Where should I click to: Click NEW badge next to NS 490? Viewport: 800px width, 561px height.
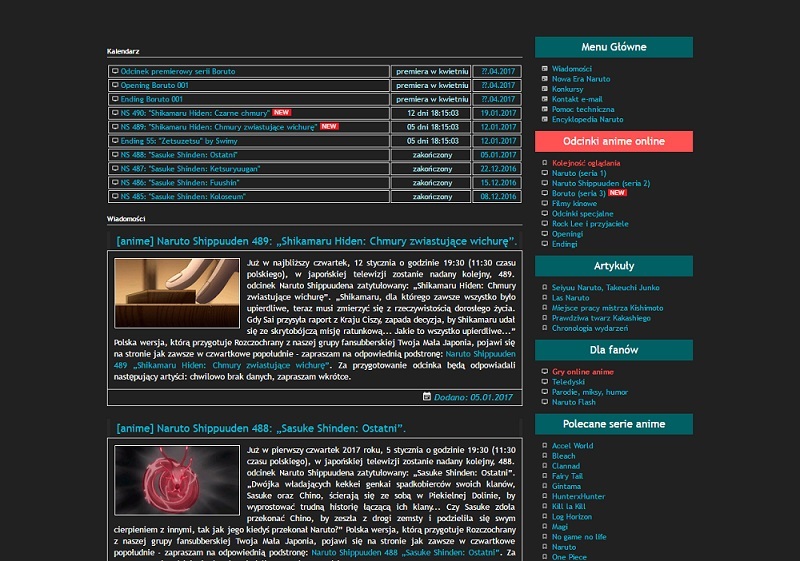(x=282, y=113)
